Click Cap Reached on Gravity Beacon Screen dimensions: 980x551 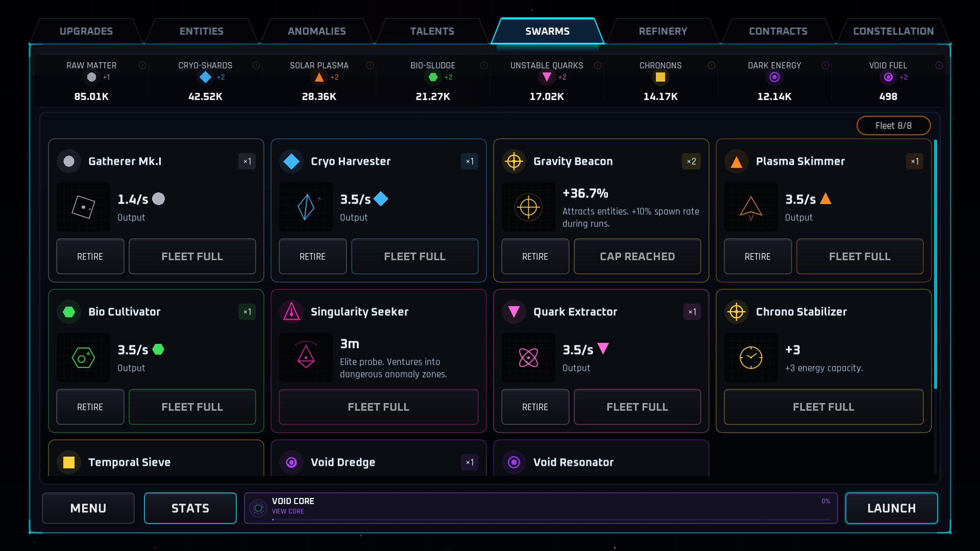638,257
